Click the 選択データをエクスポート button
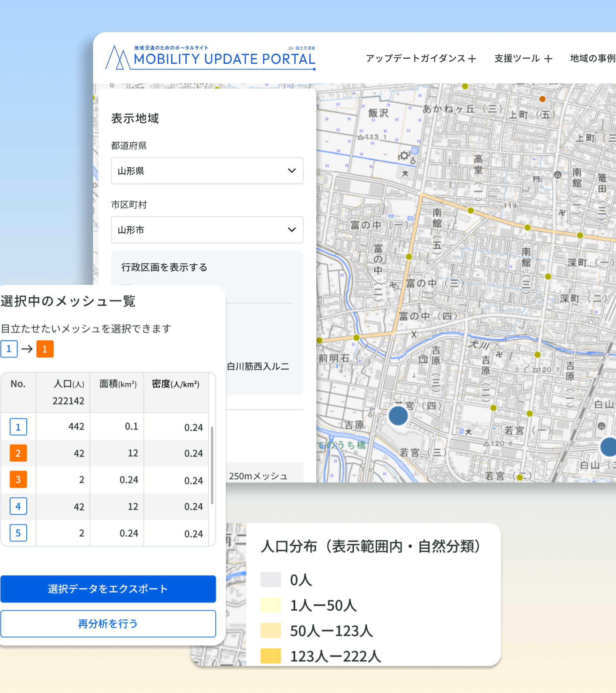The width and height of the screenshot is (616, 693). click(x=108, y=589)
